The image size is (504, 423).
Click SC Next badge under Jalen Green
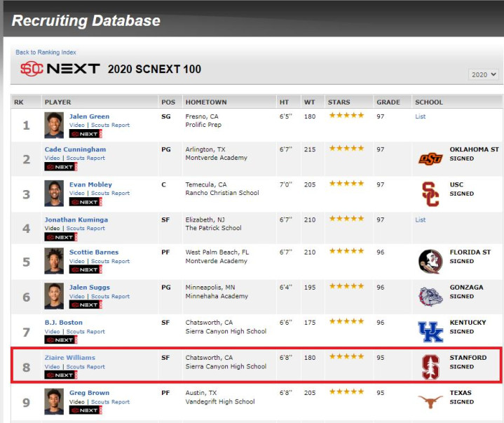[x=86, y=134]
